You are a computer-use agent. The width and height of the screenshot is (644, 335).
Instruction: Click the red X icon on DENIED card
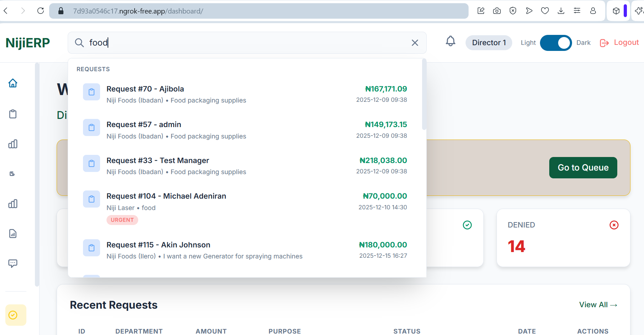[x=614, y=225]
